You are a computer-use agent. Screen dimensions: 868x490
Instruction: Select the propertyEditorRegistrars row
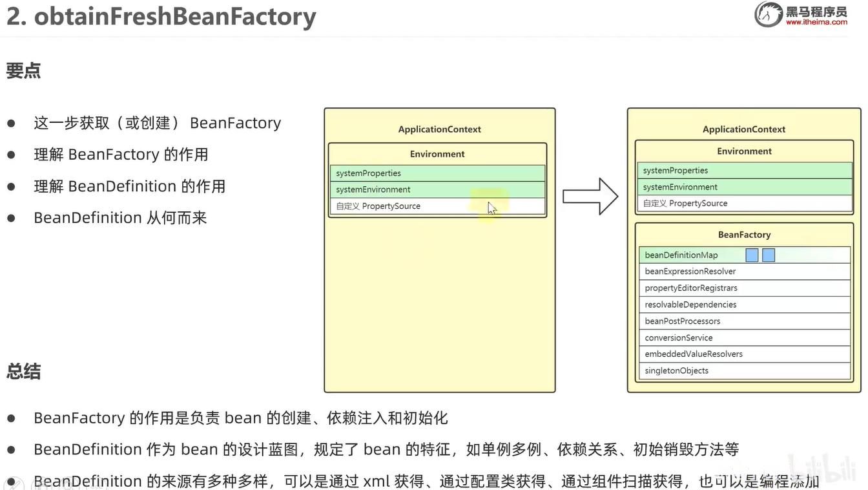click(690, 288)
